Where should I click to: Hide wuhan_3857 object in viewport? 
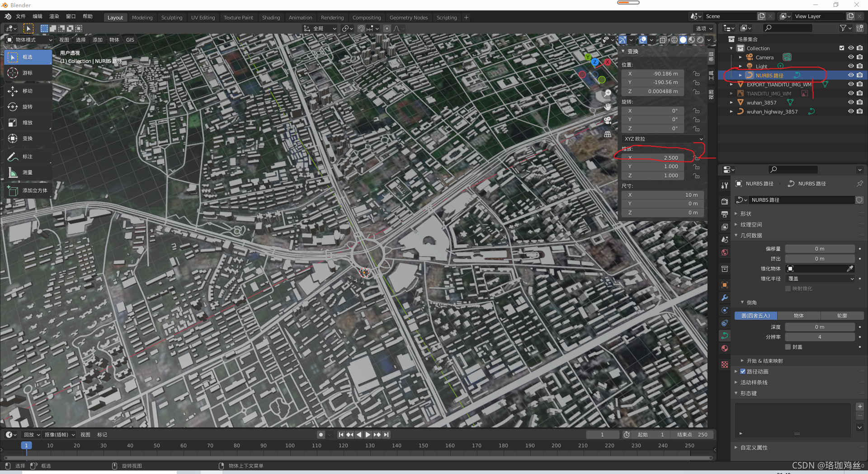point(851,102)
